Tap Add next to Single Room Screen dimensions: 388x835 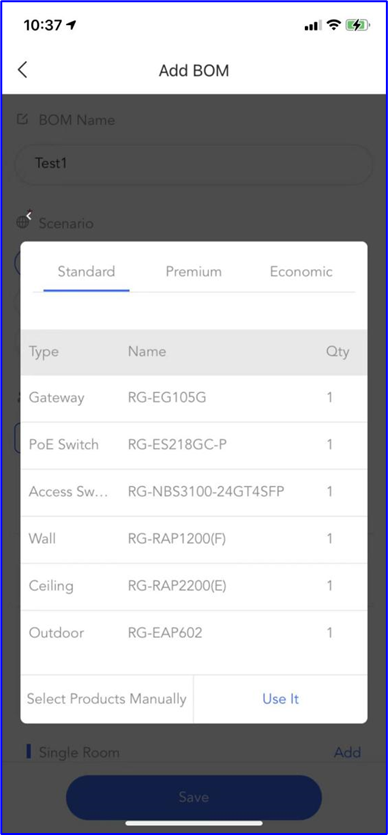coord(347,752)
